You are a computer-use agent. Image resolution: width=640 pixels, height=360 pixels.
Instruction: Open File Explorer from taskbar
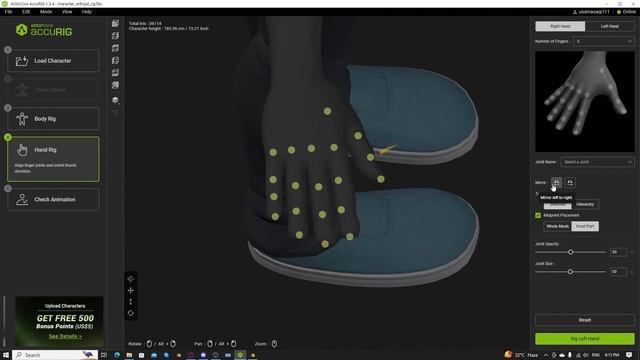(x=129, y=355)
